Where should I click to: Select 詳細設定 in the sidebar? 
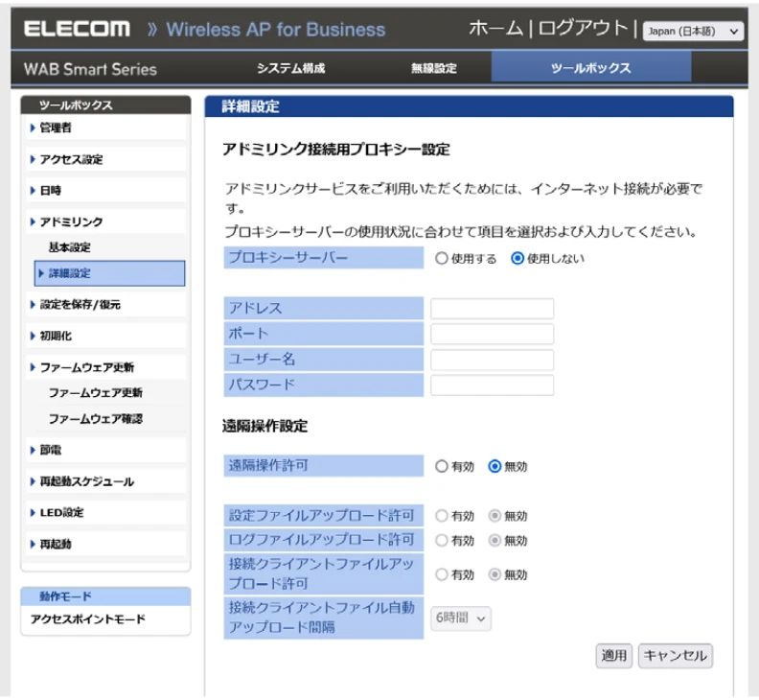[110, 273]
